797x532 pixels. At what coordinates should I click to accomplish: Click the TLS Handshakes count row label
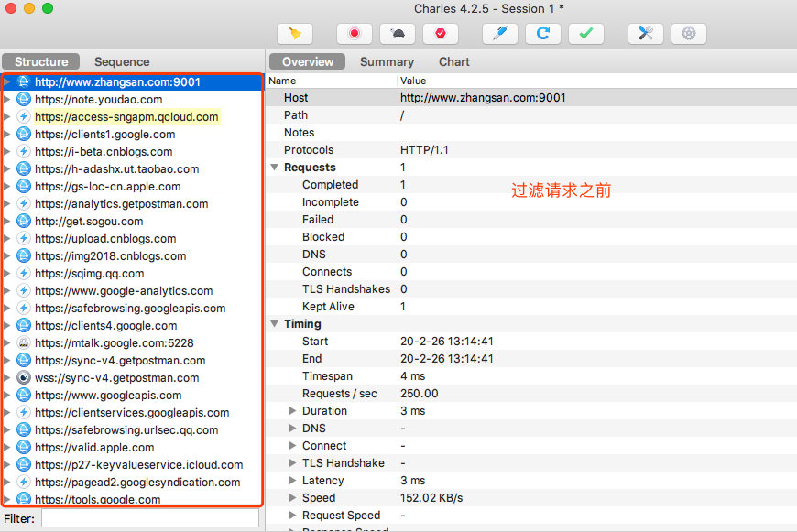346,288
